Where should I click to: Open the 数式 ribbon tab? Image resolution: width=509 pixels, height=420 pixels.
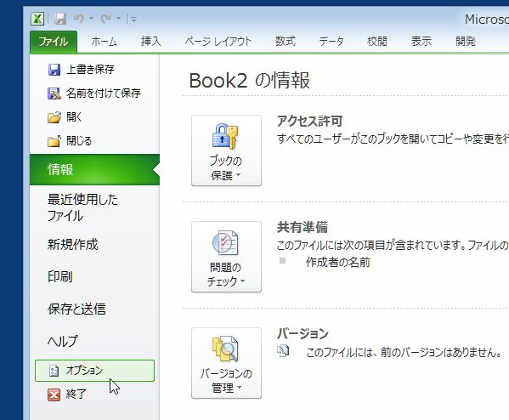285,42
